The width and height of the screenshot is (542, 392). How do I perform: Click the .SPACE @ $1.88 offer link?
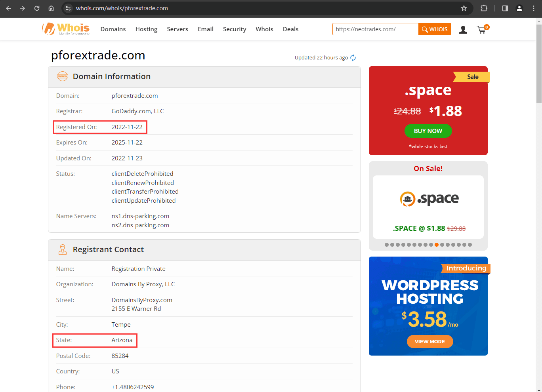[429, 228]
